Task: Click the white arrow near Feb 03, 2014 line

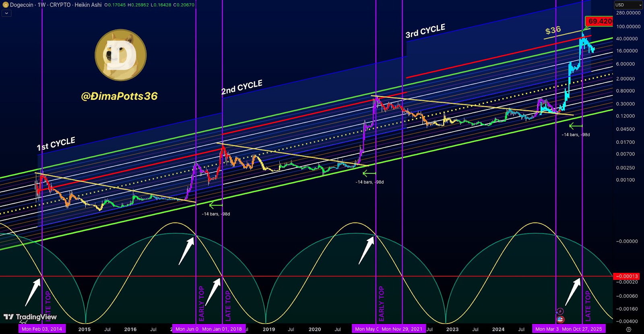Action: [x=33, y=292]
